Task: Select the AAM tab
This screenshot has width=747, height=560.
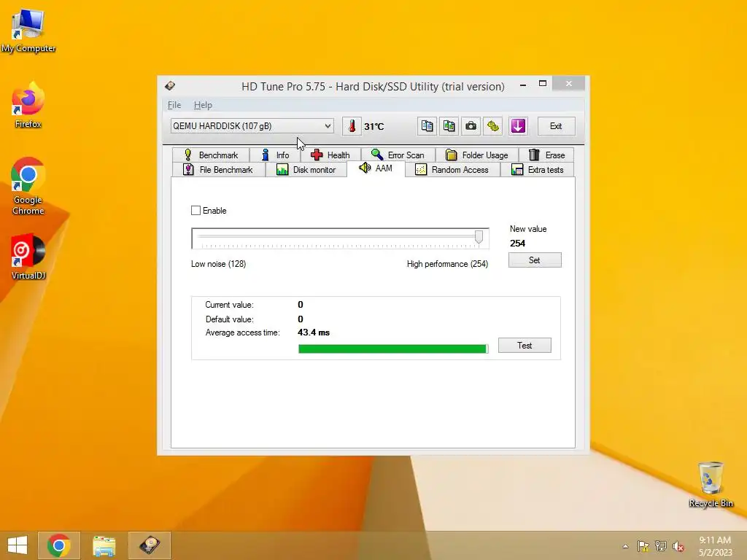Action: (x=376, y=168)
